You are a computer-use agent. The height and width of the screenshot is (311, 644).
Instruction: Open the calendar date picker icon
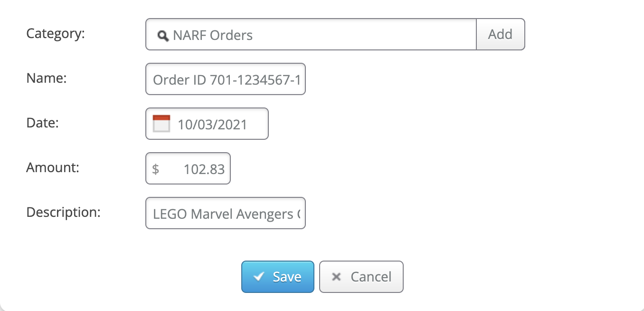point(161,124)
